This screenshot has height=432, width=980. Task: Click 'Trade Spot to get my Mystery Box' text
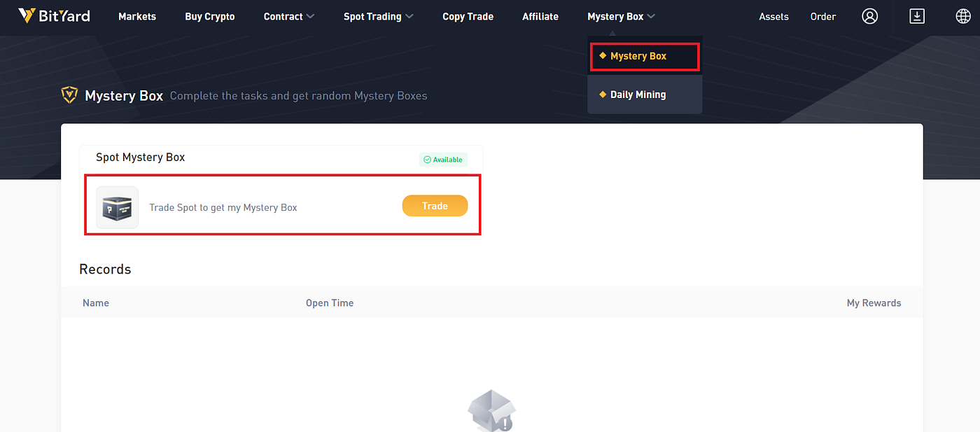coord(223,207)
